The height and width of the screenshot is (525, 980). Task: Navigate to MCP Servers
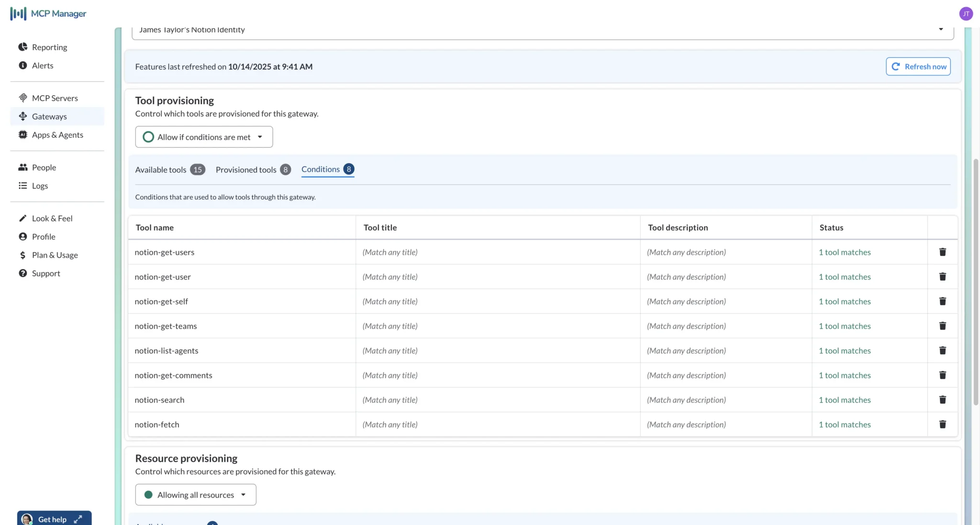[x=55, y=98]
